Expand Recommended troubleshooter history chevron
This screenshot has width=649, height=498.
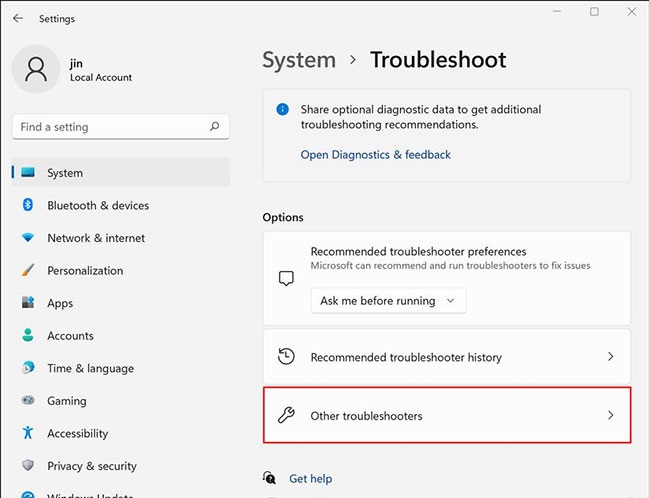click(x=611, y=356)
